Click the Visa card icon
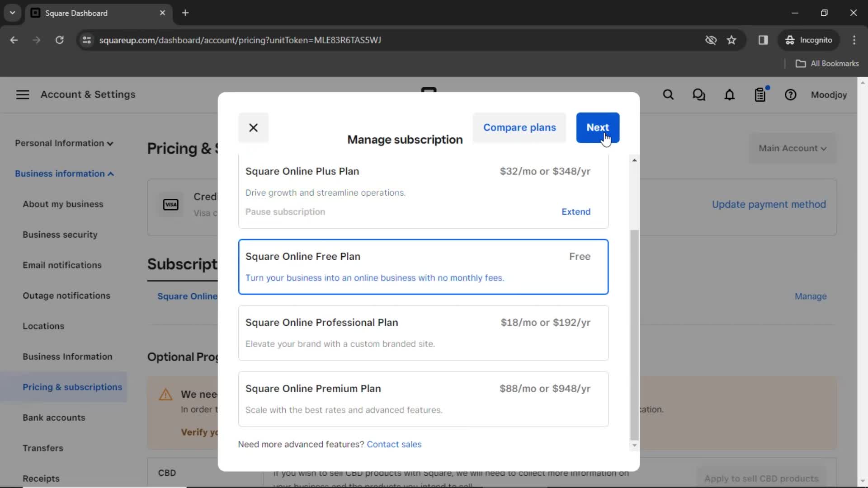 point(171,205)
